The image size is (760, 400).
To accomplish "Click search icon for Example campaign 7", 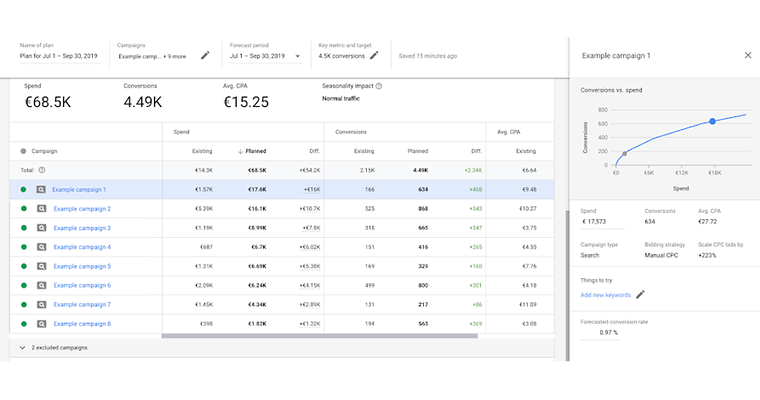I will tap(41, 304).
